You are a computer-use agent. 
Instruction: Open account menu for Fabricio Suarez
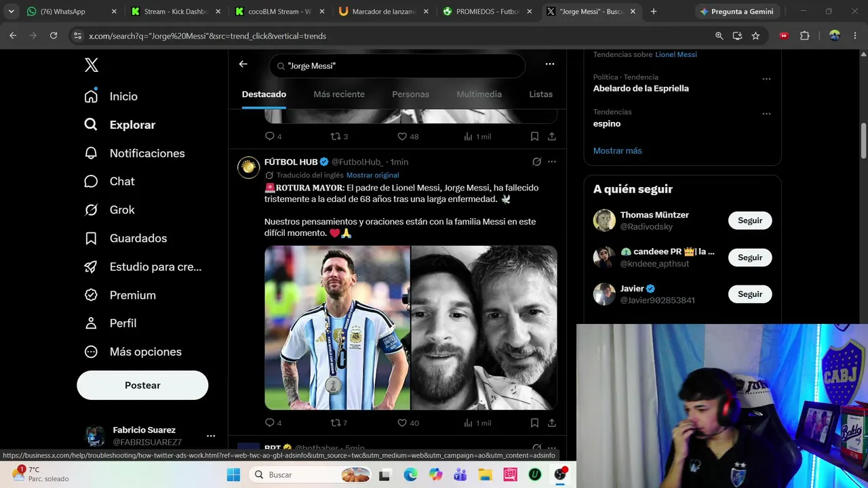[211, 436]
